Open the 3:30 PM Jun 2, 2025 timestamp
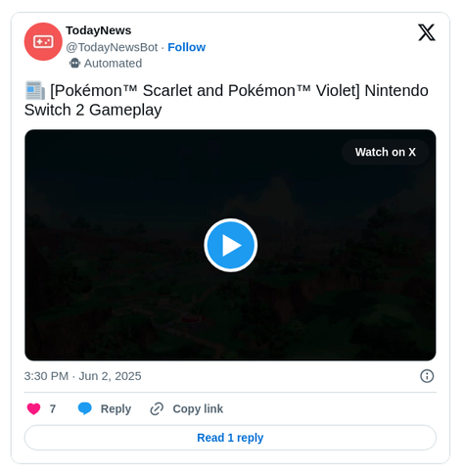Image resolution: width=464 pixels, height=476 pixels. 83,376
